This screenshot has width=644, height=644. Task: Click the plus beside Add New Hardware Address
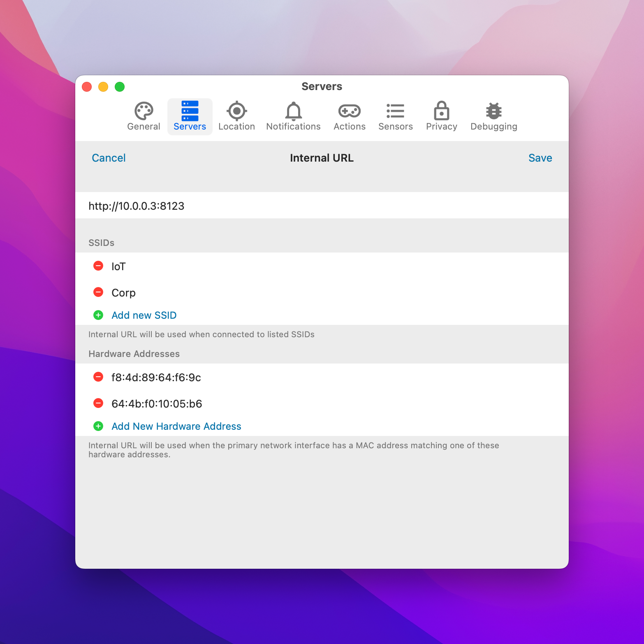(98, 426)
